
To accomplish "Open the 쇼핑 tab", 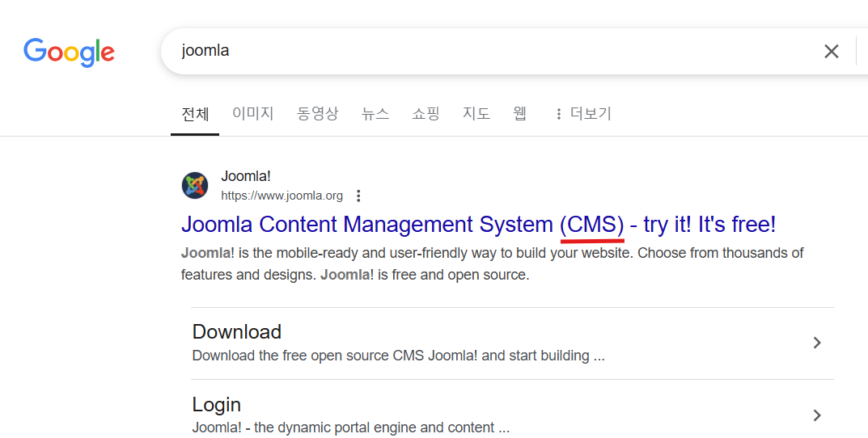I will (x=426, y=113).
